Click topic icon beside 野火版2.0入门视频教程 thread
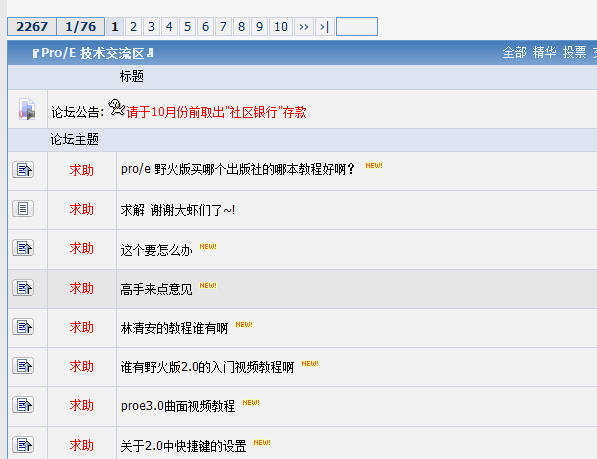Screen dimensions: 597x459 [23, 366]
